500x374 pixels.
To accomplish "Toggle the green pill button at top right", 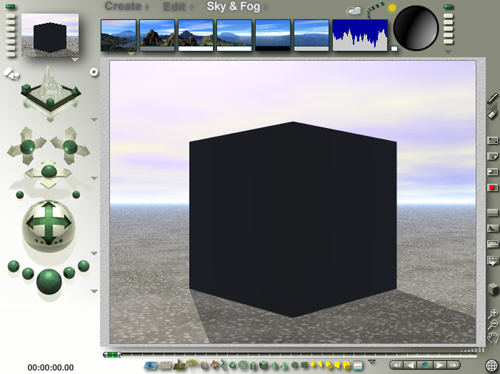I will coord(449,7).
